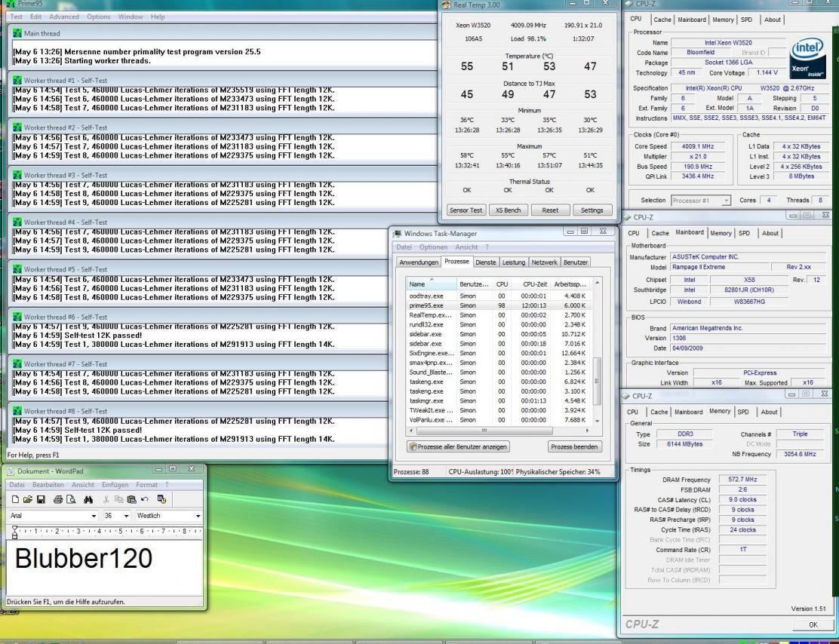Click the Main thread window icon in Prime95
Image resolution: width=839 pixels, height=644 pixels.
[x=17, y=33]
